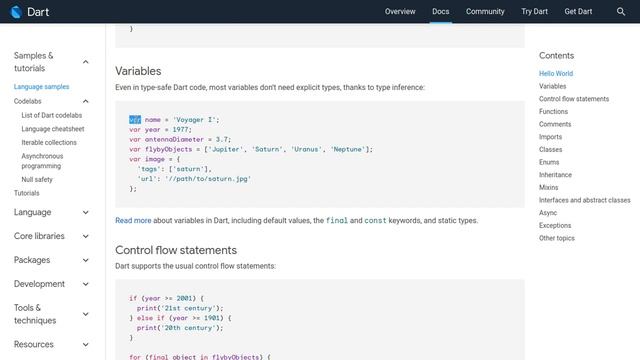The image size is (640, 360).
Task: Jump to Functions in Contents
Action: pyautogui.click(x=553, y=111)
